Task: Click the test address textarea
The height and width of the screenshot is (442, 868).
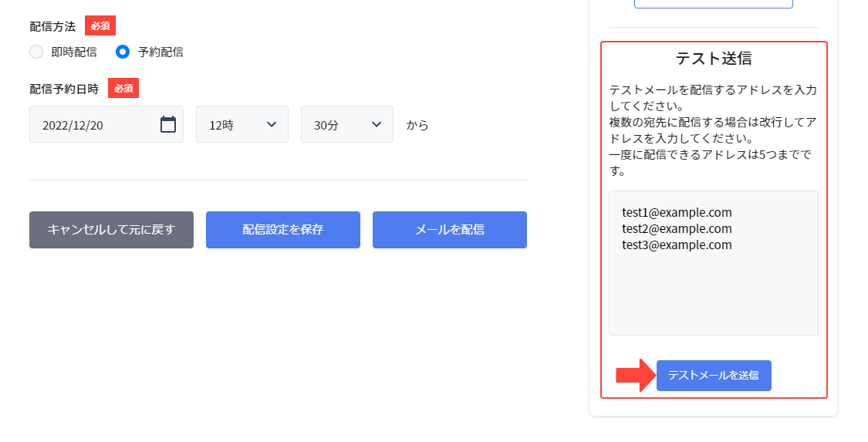Action: [x=714, y=263]
